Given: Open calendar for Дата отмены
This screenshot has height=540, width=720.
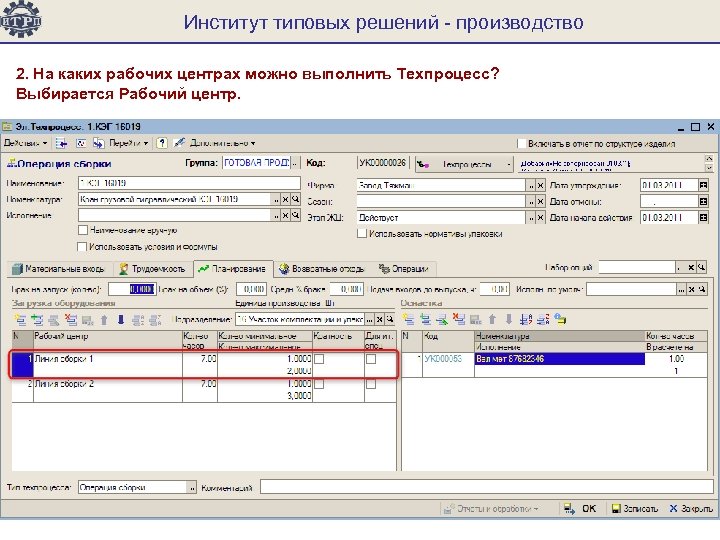Looking at the screenshot, I should point(703,202).
